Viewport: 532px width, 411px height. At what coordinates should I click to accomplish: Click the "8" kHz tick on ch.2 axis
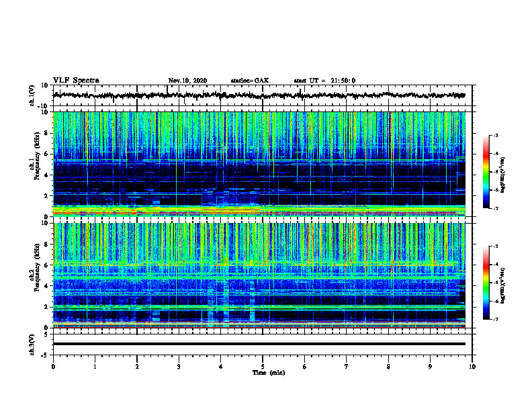pyautogui.click(x=47, y=244)
